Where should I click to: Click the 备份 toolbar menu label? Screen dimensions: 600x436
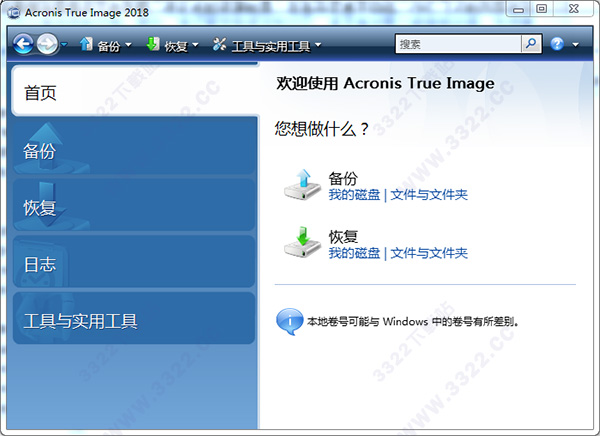point(109,46)
